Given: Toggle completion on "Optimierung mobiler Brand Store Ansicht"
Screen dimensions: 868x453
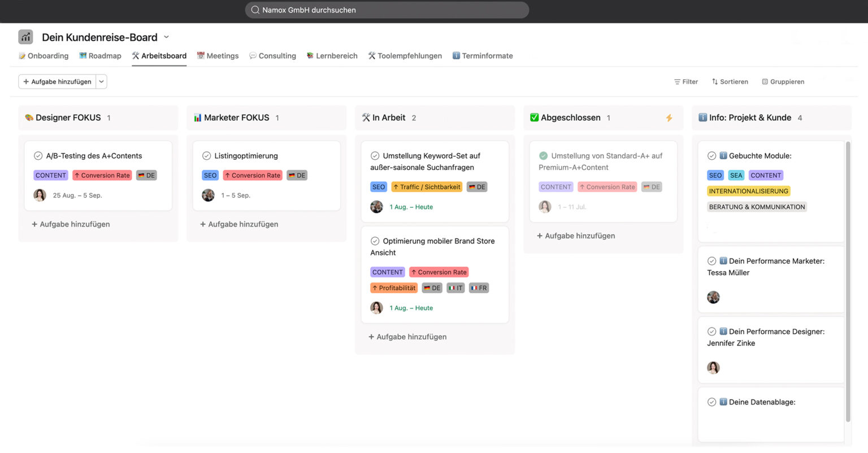Looking at the screenshot, I should click(375, 241).
